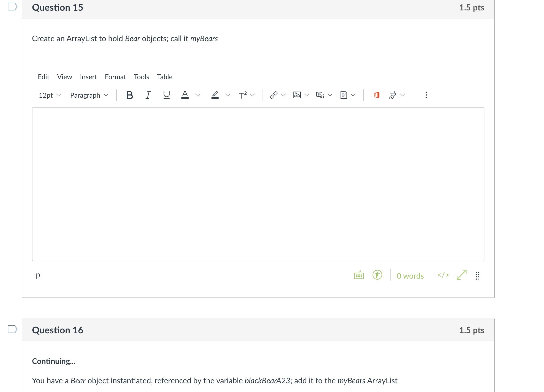
Task: Open the accessibility checker
Action: coord(377,275)
